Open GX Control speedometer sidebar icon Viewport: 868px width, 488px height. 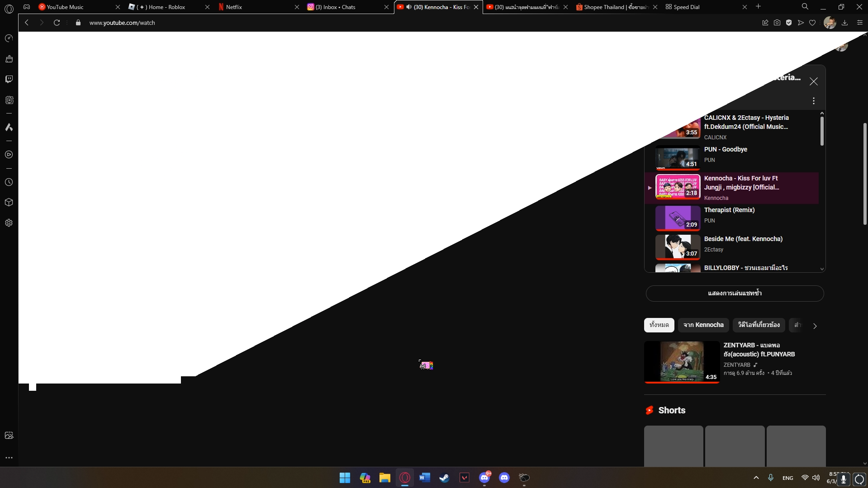[x=9, y=38]
